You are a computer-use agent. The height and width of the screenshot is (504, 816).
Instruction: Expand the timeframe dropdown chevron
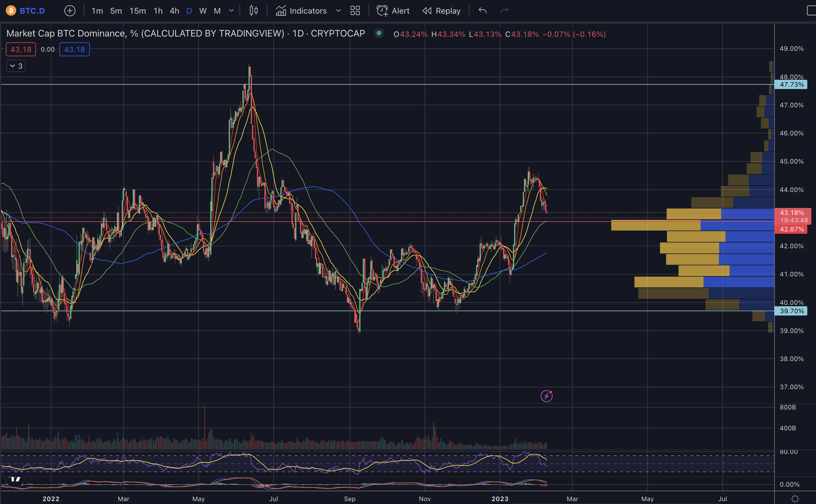(x=231, y=11)
